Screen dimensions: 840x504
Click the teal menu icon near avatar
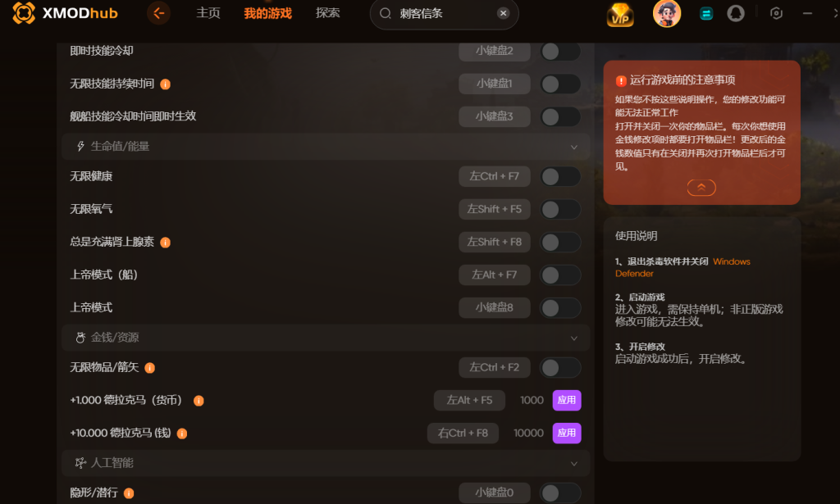pos(706,14)
